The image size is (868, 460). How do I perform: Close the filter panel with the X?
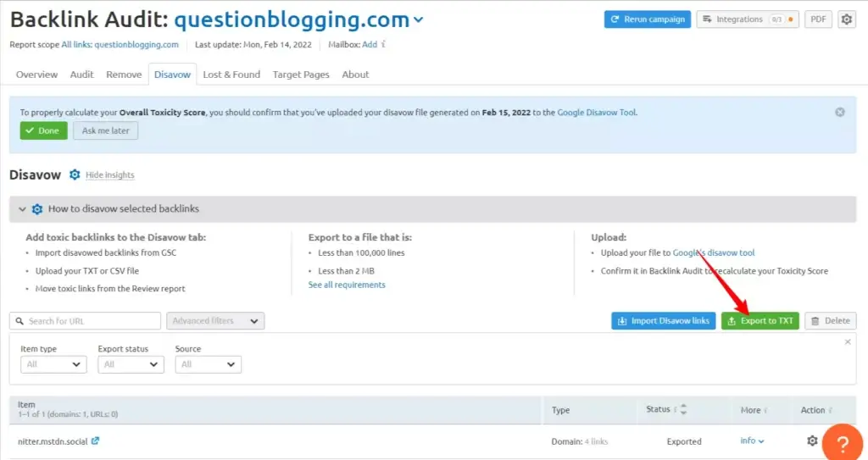[x=848, y=341]
